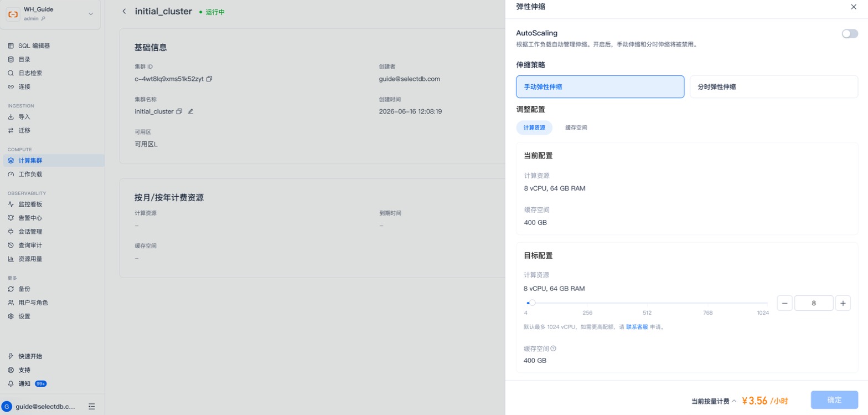Switch to the 缓存空间 tab
This screenshot has height=415, width=868.
click(x=576, y=128)
